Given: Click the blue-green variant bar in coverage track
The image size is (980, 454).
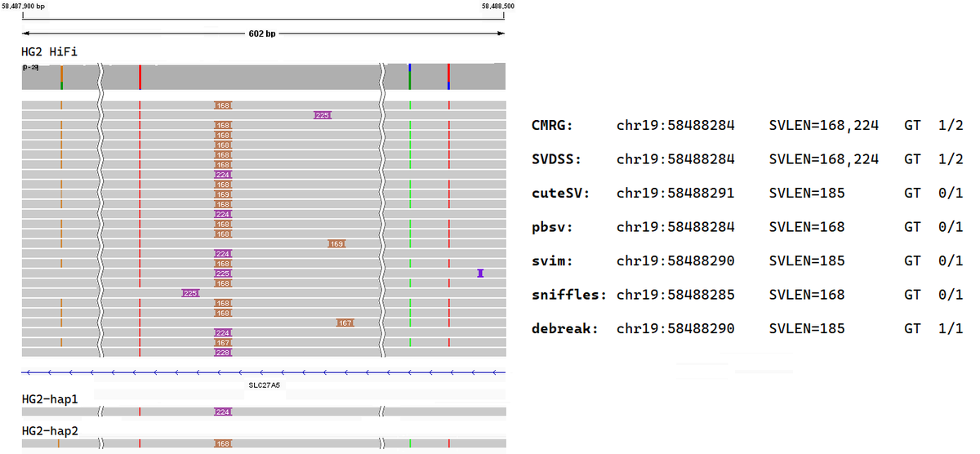Looking at the screenshot, I should 410,77.
